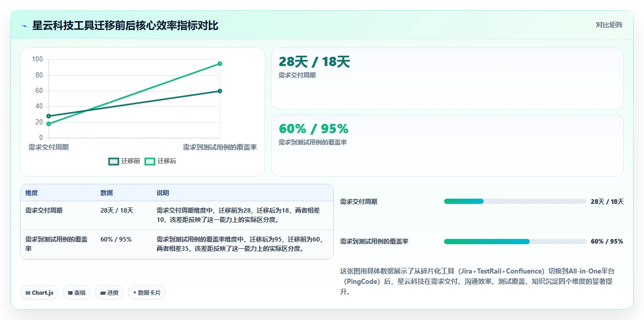Click the 需求到测试用例的覆盖率 caption under 60% card
Image resolution: width=644 pixels, height=320 pixels.
pyautogui.click(x=313, y=142)
